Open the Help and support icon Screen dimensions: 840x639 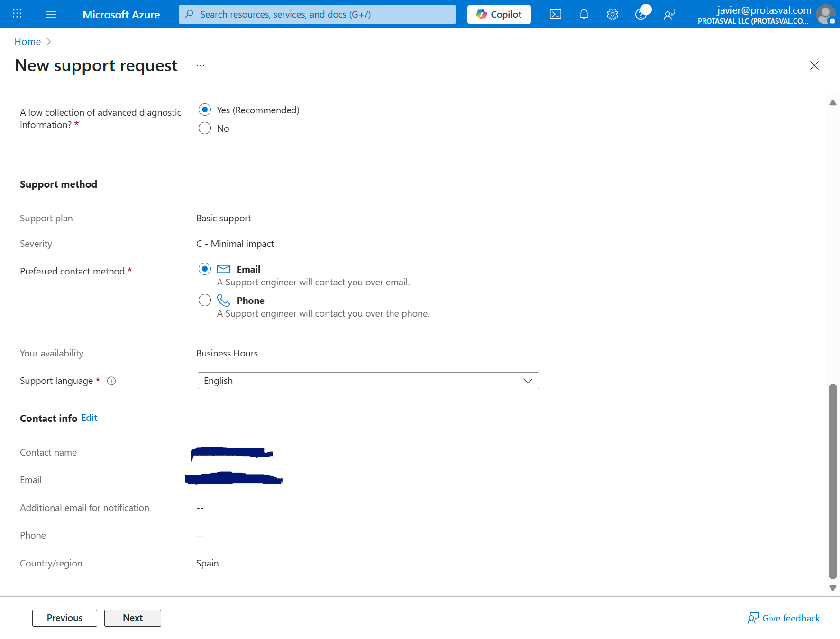641,14
